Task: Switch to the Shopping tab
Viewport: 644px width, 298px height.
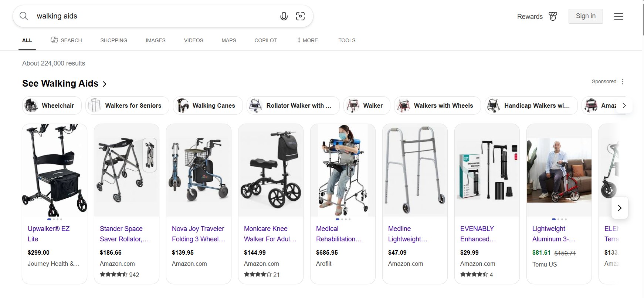Action: 113,40
